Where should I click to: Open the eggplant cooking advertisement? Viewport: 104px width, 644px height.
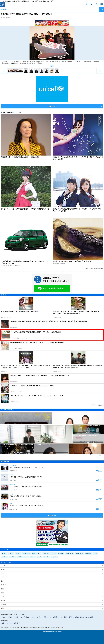point(78,239)
